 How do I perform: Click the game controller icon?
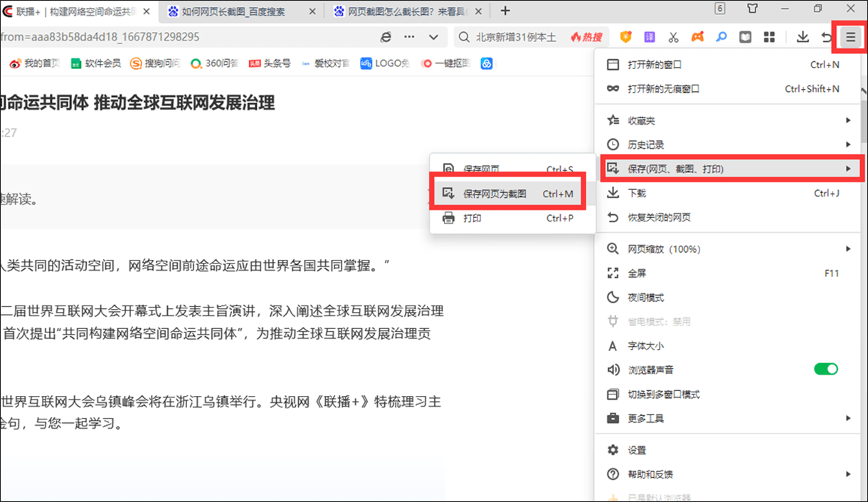click(x=698, y=37)
